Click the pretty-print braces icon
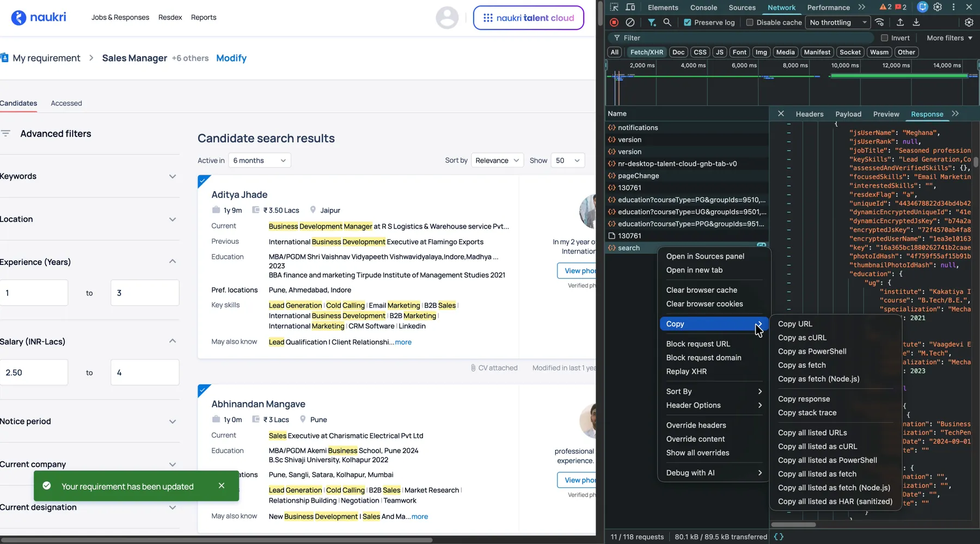Image resolution: width=980 pixels, height=544 pixels. click(x=779, y=536)
